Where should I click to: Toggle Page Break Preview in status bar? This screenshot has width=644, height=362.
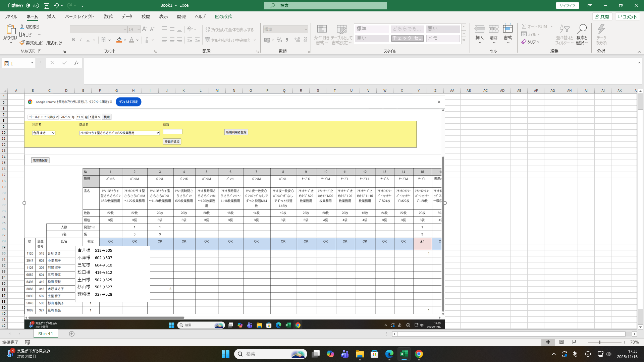[575, 342]
